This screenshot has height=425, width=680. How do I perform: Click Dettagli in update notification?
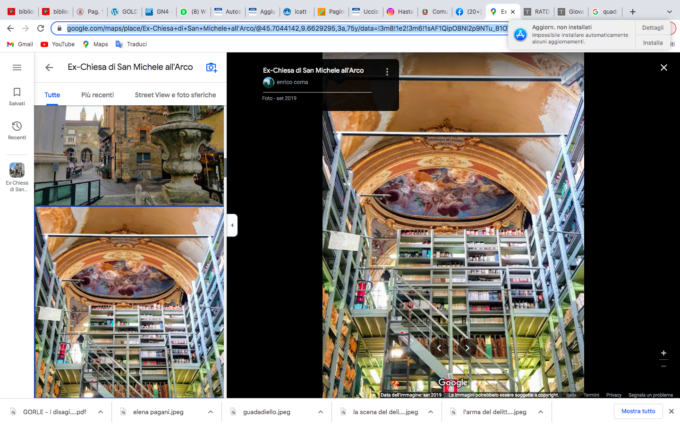(x=652, y=28)
